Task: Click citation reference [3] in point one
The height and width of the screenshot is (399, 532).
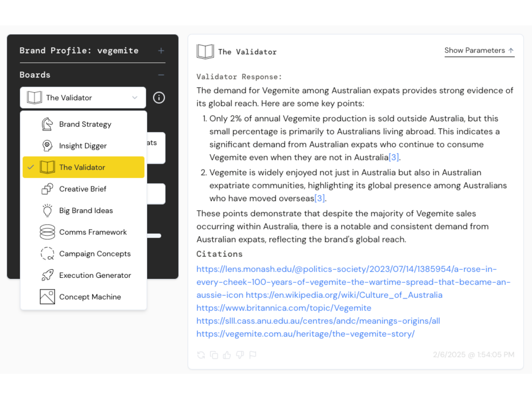Action: (x=394, y=157)
